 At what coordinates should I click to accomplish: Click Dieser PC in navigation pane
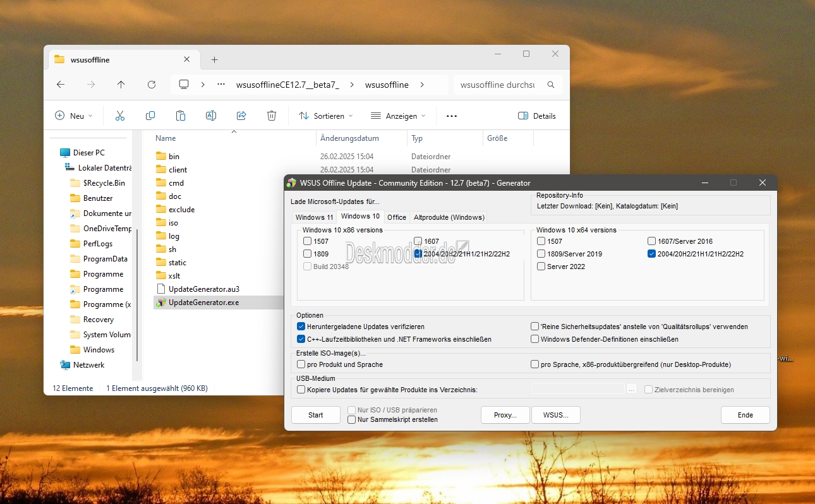88,152
